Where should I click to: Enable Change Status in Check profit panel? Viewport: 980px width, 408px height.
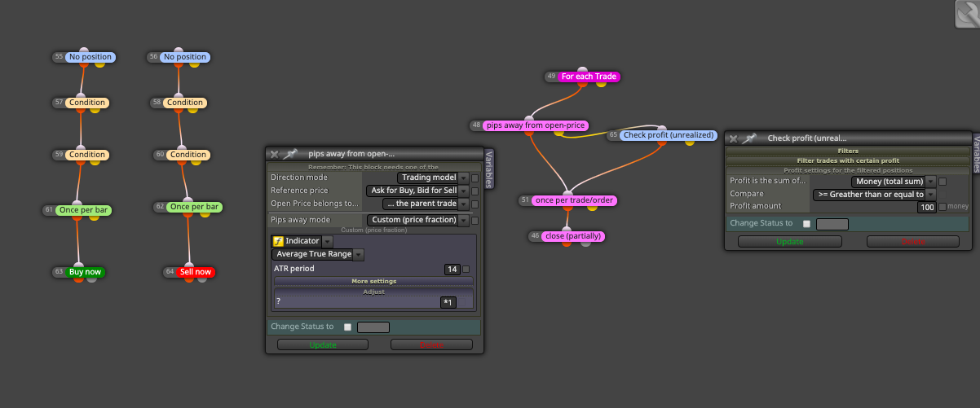807,223
